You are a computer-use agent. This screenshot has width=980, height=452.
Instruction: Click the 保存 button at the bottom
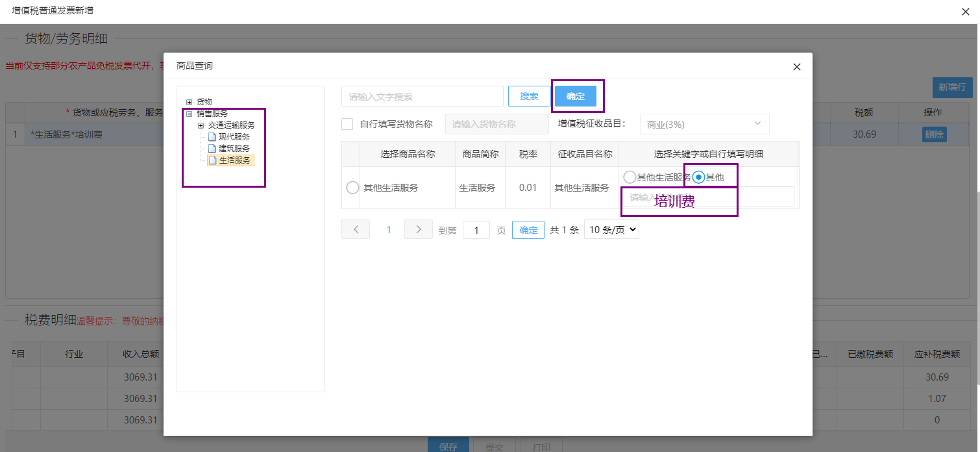[448, 446]
